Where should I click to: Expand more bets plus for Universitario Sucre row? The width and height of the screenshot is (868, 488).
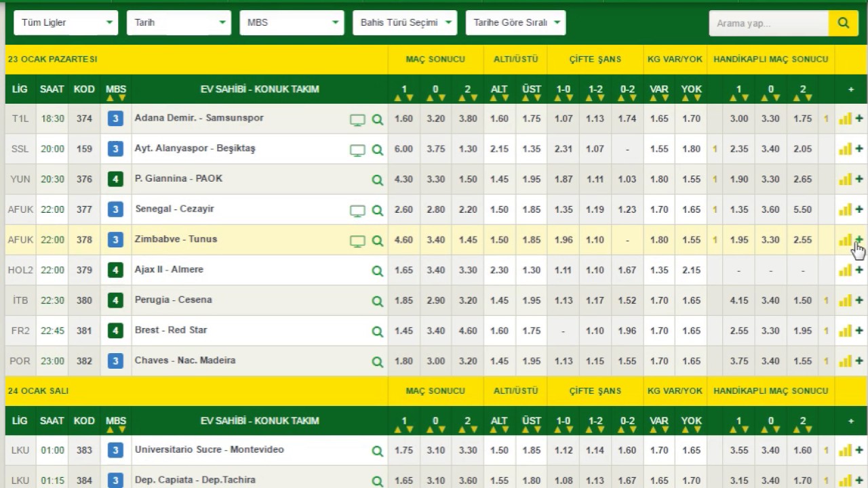point(859,451)
